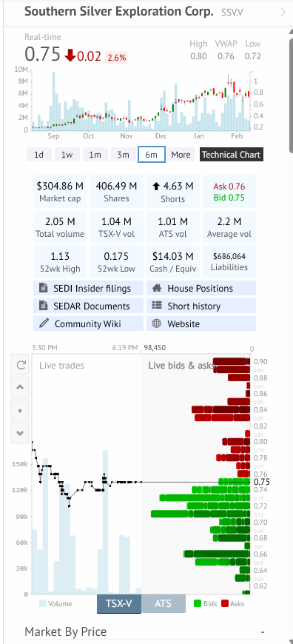
Task: Click the 2.2 M Average vol tile
Action: click(x=229, y=227)
